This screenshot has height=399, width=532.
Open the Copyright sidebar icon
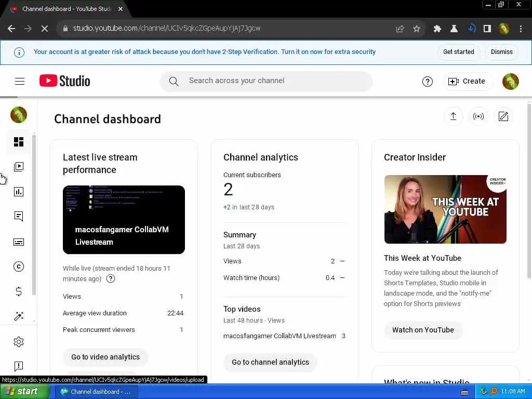tap(19, 267)
